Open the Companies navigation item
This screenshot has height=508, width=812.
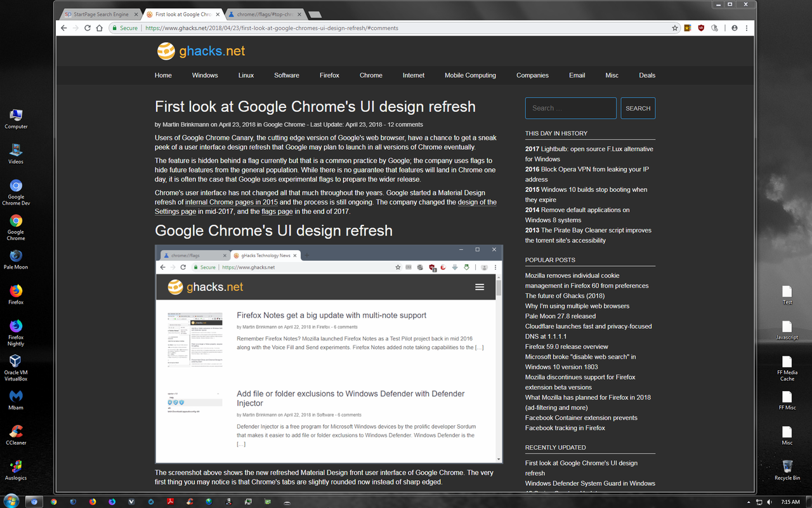[x=532, y=75]
